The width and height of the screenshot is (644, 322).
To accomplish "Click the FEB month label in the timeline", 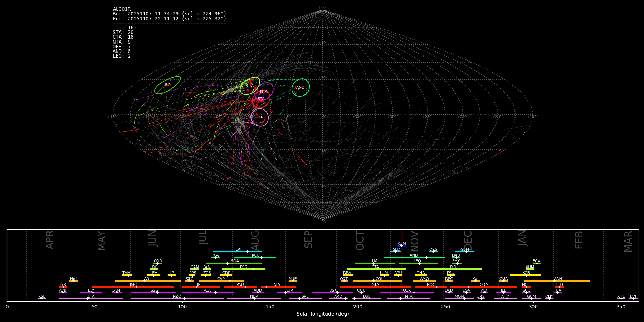I will [579, 240].
